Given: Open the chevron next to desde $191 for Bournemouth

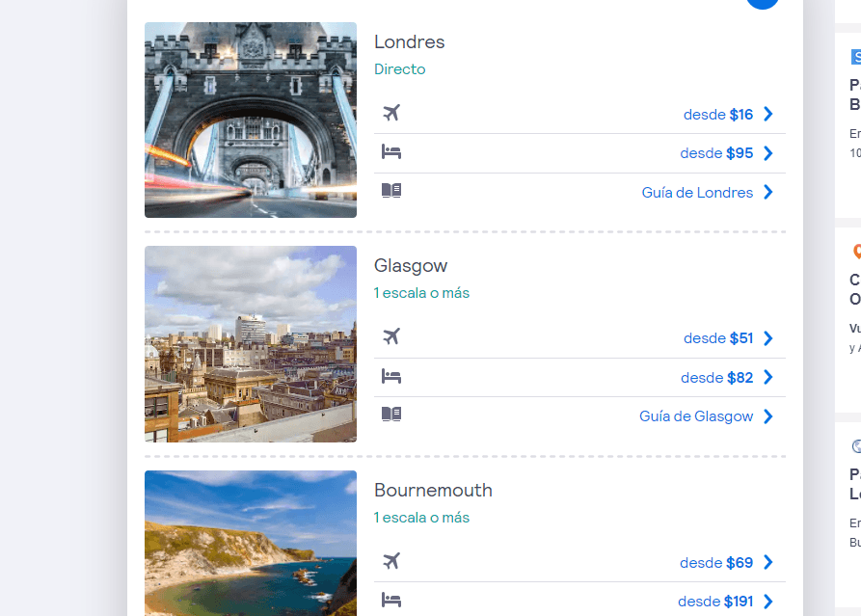Looking at the screenshot, I should click(x=767, y=601).
